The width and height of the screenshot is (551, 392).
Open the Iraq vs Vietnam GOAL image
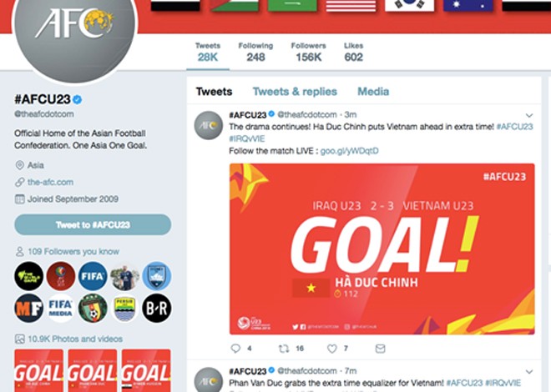(x=382, y=249)
